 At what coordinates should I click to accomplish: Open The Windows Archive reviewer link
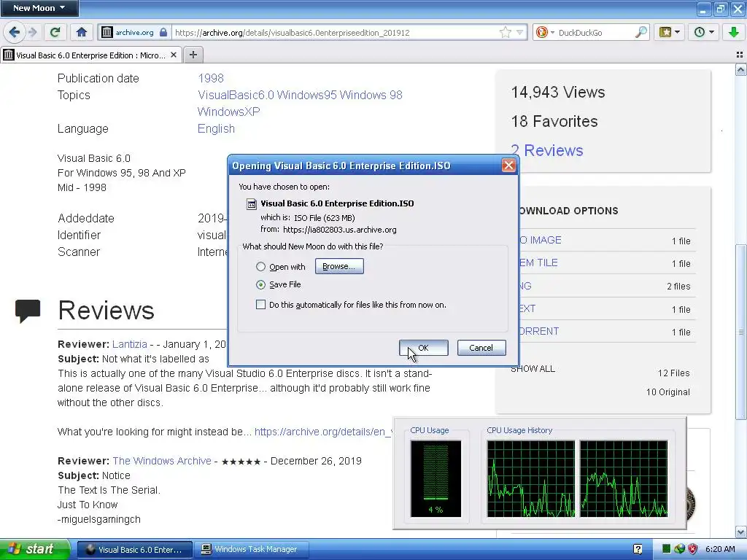coord(162,461)
